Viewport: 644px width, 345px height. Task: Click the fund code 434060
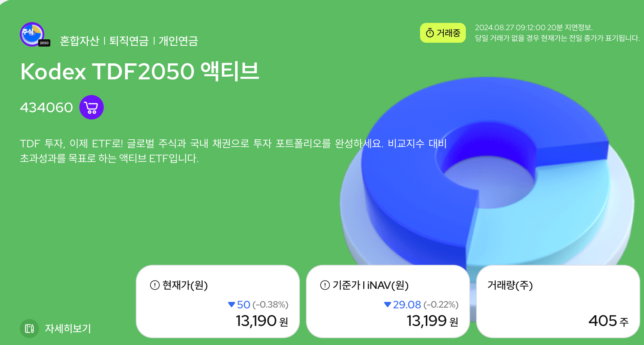(x=46, y=107)
